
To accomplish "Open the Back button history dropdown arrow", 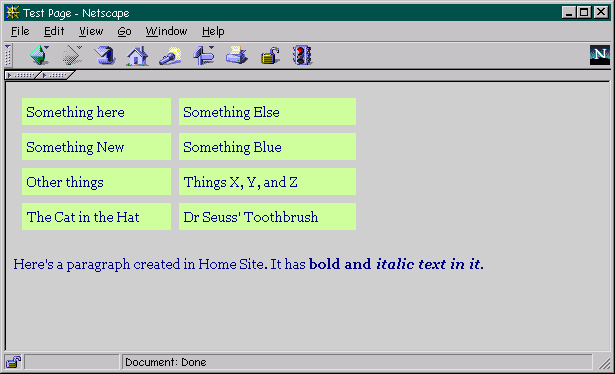I will [47, 47].
